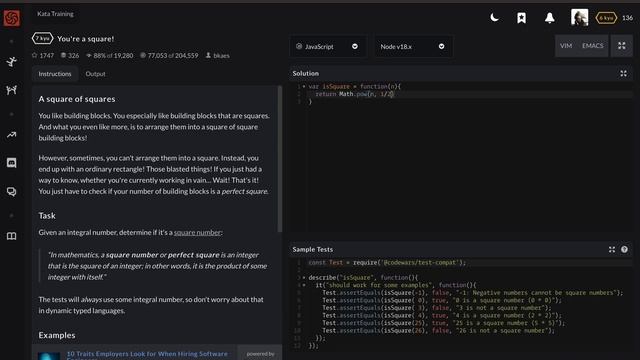Switch to the Output tab
Screen dimensions: 640x360
(x=96, y=74)
